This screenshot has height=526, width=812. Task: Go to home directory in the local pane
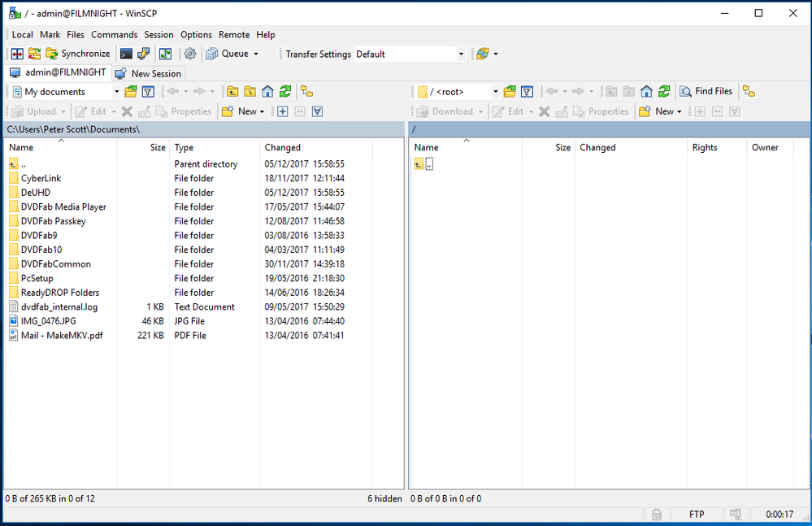pos(268,91)
